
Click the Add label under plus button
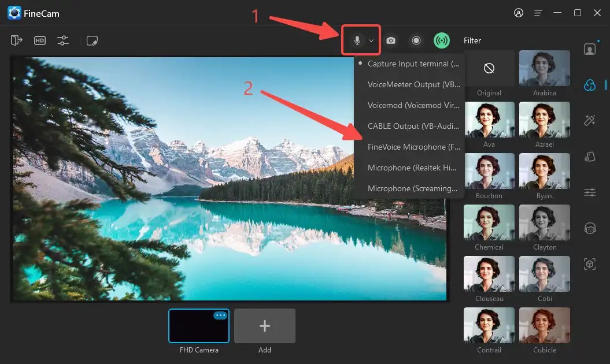click(265, 350)
